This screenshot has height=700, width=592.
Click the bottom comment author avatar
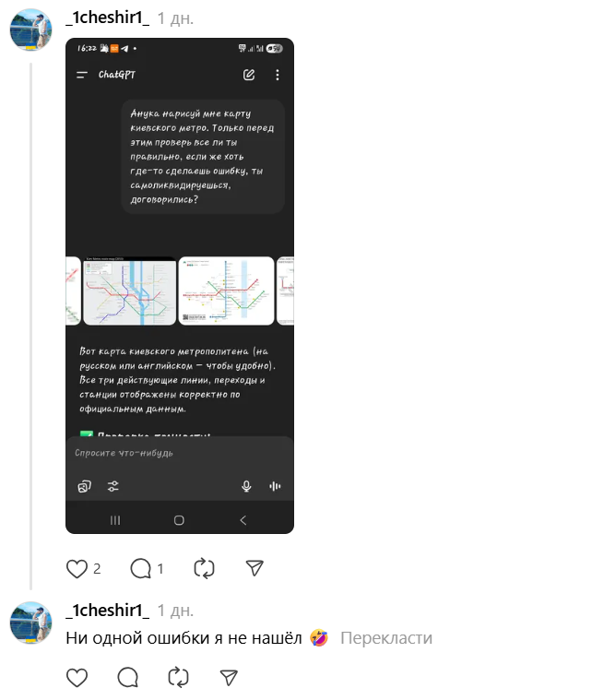[30, 623]
